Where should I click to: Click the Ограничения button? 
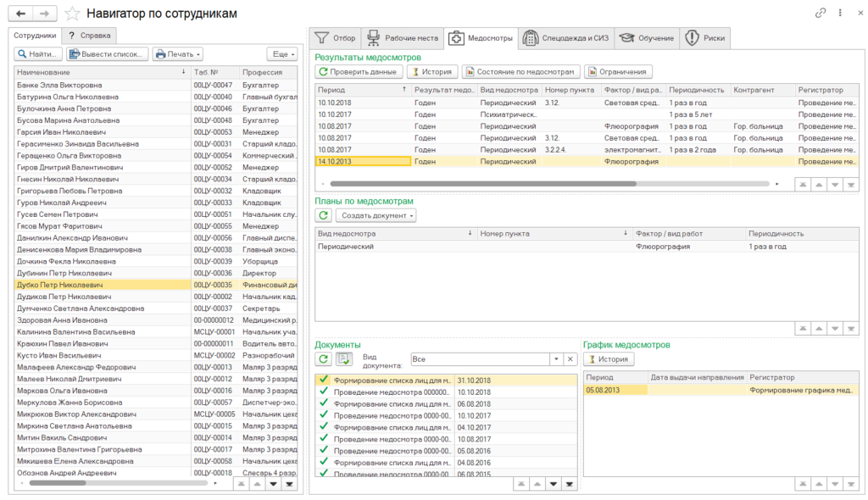click(618, 72)
